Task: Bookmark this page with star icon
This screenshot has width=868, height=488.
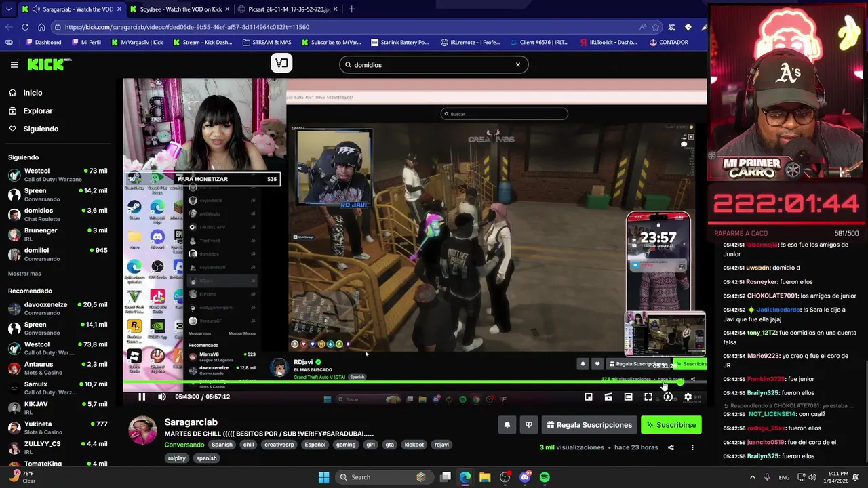Action: click(656, 27)
